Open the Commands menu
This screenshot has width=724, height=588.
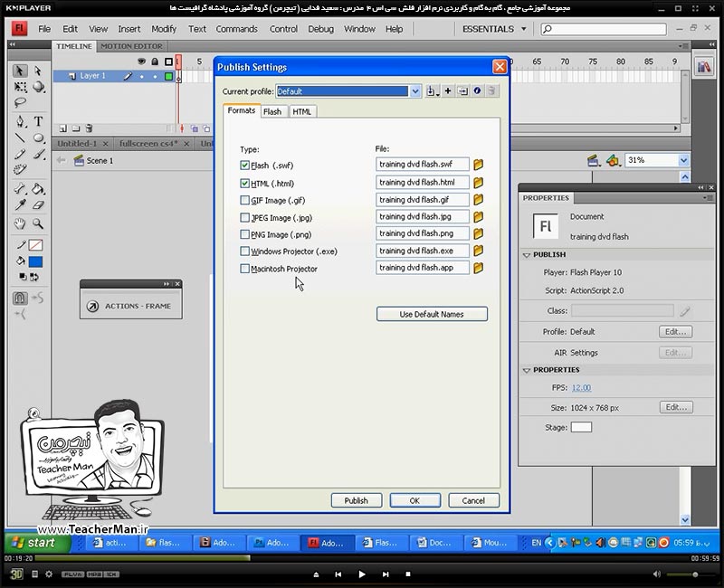pos(236,29)
